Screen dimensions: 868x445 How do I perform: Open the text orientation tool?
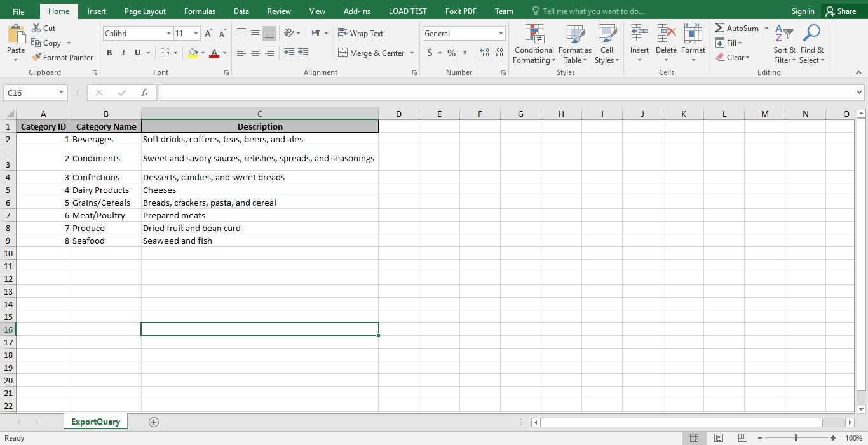[289, 33]
